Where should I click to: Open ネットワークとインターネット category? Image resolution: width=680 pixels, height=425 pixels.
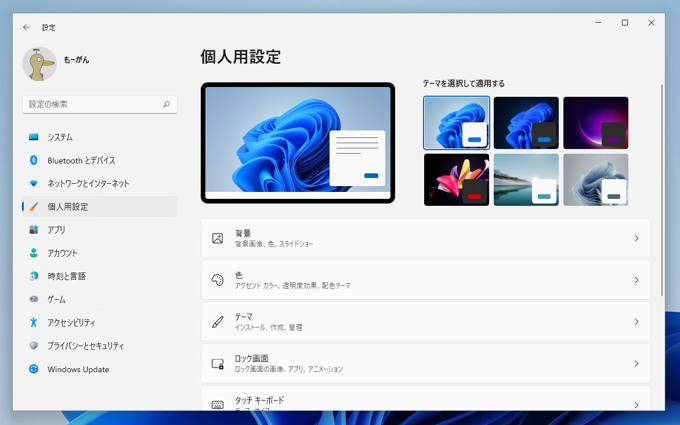coord(100,183)
